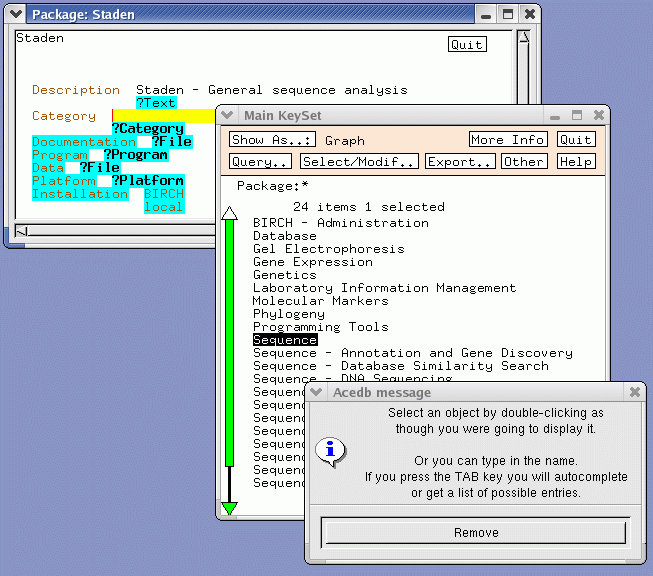653x576 pixels.
Task: Click the Other menu button
Action: pyautogui.click(x=524, y=161)
